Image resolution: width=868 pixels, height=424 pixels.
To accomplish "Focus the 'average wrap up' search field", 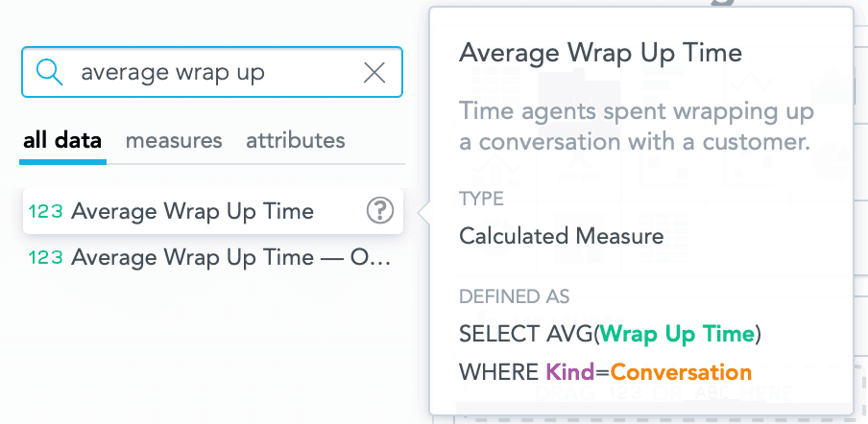I will [211, 72].
